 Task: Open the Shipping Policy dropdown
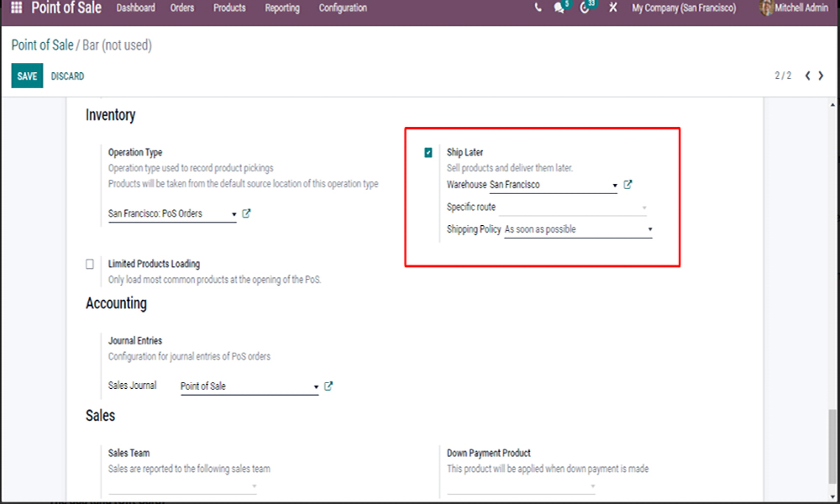pyautogui.click(x=650, y=228)
